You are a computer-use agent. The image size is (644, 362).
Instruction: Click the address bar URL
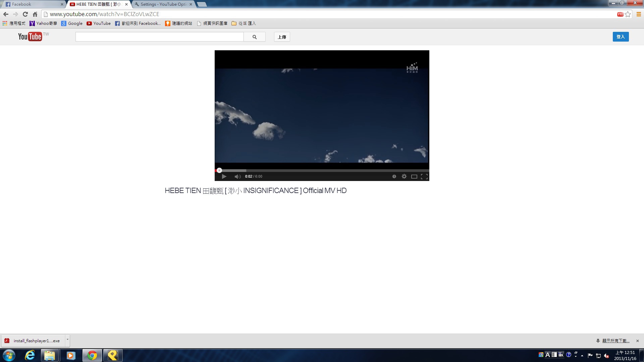104,14
